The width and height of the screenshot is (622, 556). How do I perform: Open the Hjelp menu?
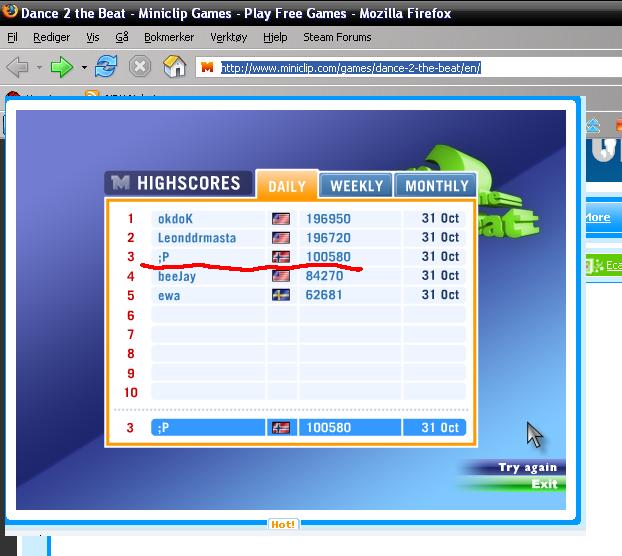pyautogui.click(x=275, y=37)
